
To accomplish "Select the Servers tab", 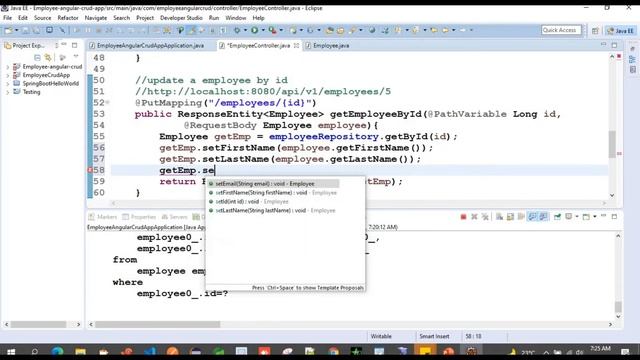I will click(174, 217).
